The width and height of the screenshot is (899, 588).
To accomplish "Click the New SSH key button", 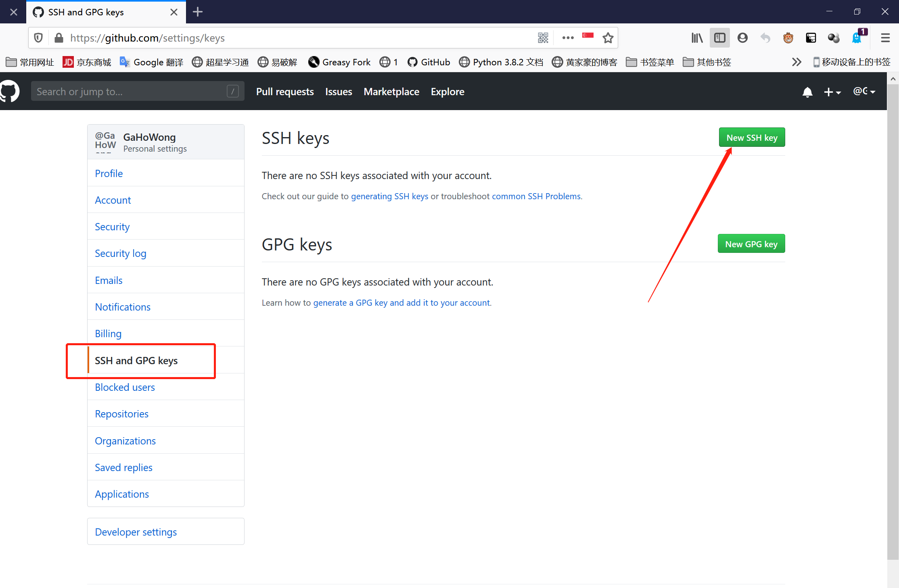I will pos(752,138).
